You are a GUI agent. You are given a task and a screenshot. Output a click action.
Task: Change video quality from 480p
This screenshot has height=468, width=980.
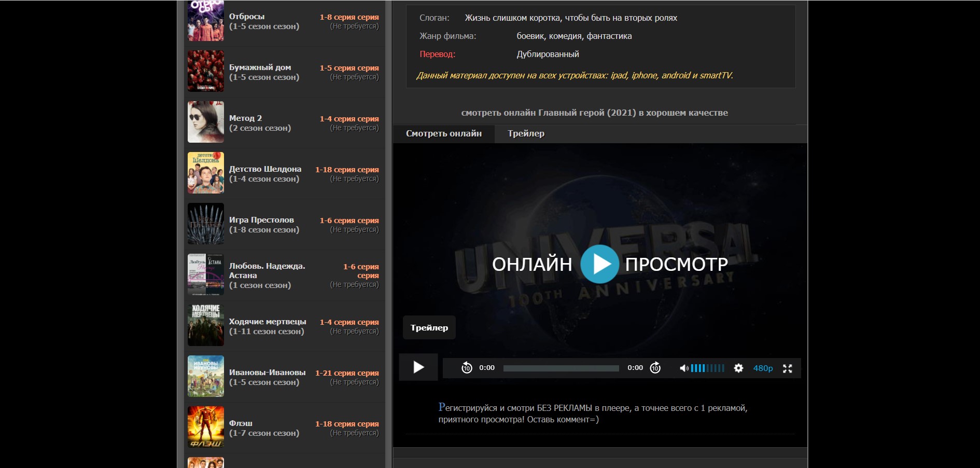tap(763, 368)
